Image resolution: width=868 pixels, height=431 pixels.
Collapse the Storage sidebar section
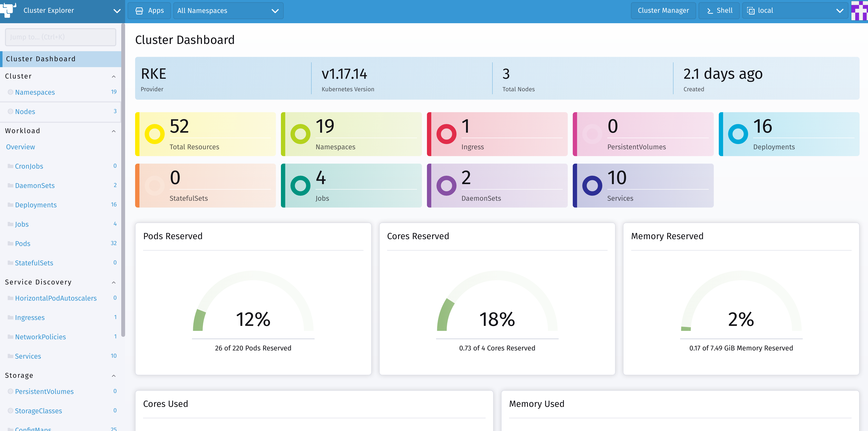click(x=114, y=376)
